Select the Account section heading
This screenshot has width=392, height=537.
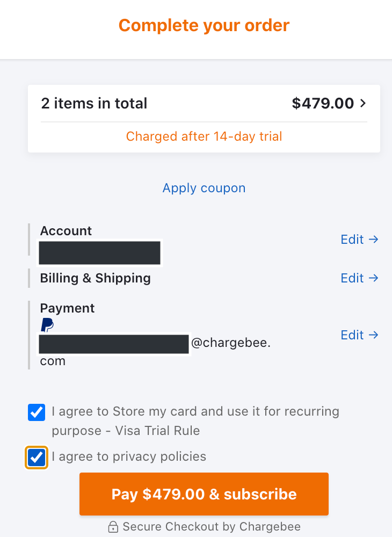coord(66,230)
